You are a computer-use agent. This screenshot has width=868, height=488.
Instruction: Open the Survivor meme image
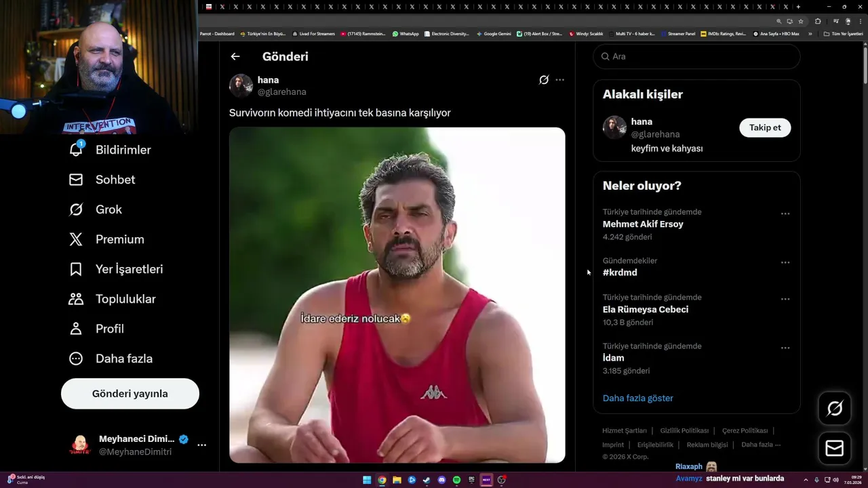(397, 295)
